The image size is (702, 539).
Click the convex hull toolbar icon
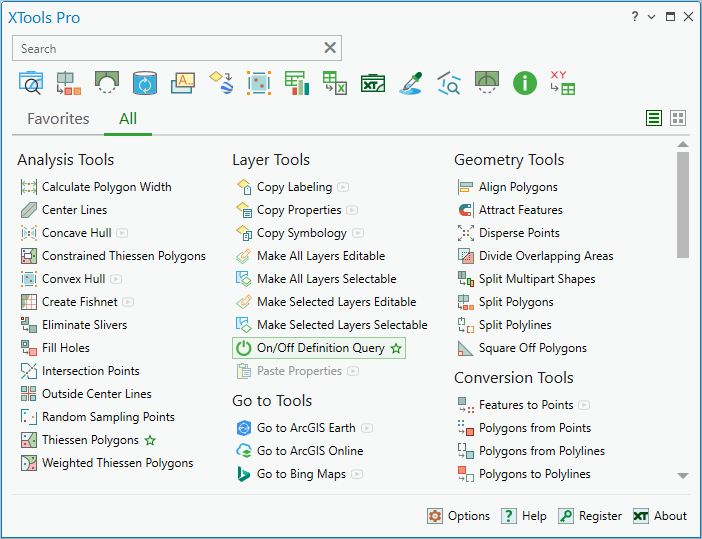(x=259, y=83)
